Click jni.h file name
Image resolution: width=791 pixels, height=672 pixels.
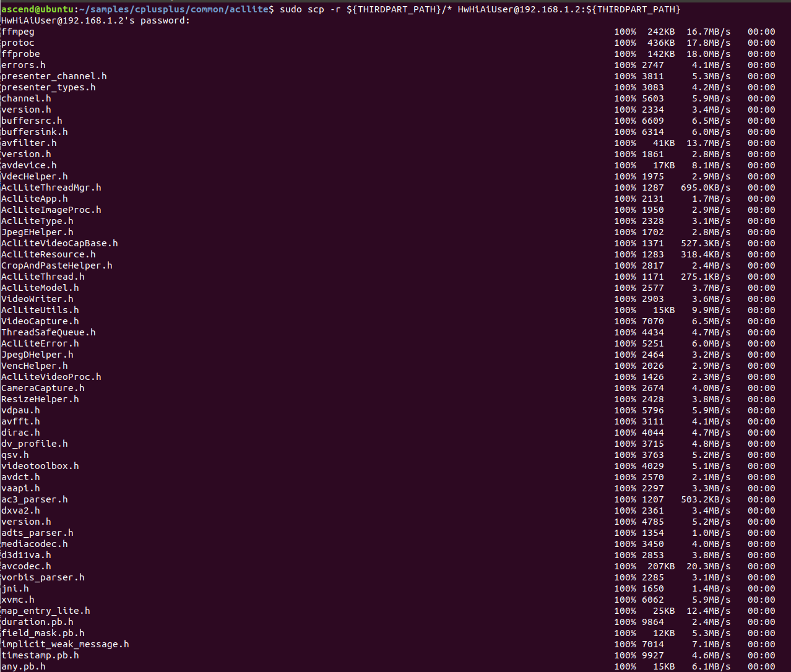pyautogui.click(x=15, y=588)
